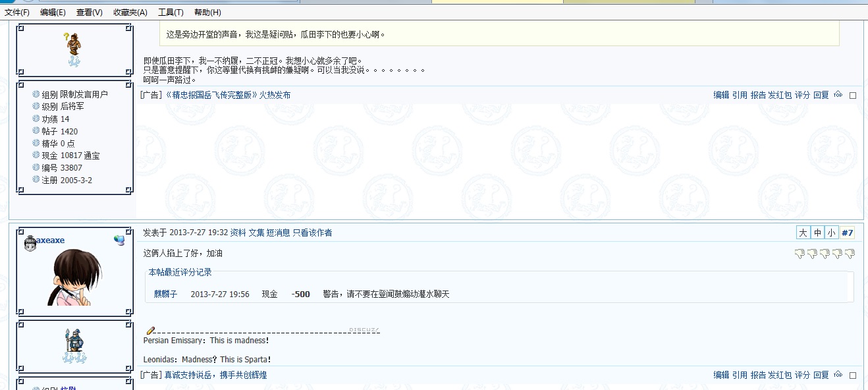Image resolution: width=868 pixels, height=390 pixels.
Task: Click 引用 in post #7 footer
Action: pos(740,375)
